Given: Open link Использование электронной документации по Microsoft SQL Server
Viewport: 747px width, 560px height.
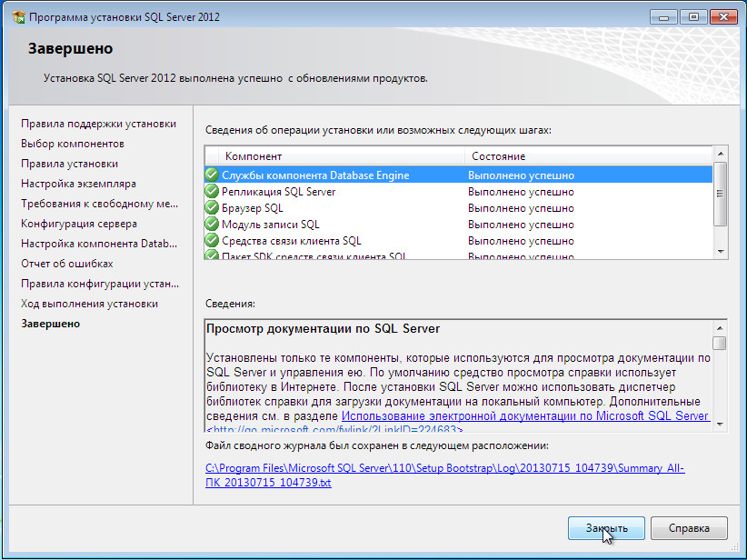Looking at the screenshot, I should 525,415.
